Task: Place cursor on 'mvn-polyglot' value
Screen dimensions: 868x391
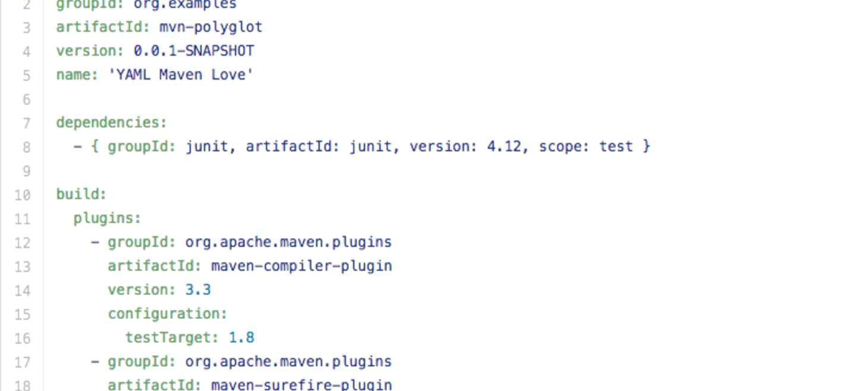Action: pos(211,27)
